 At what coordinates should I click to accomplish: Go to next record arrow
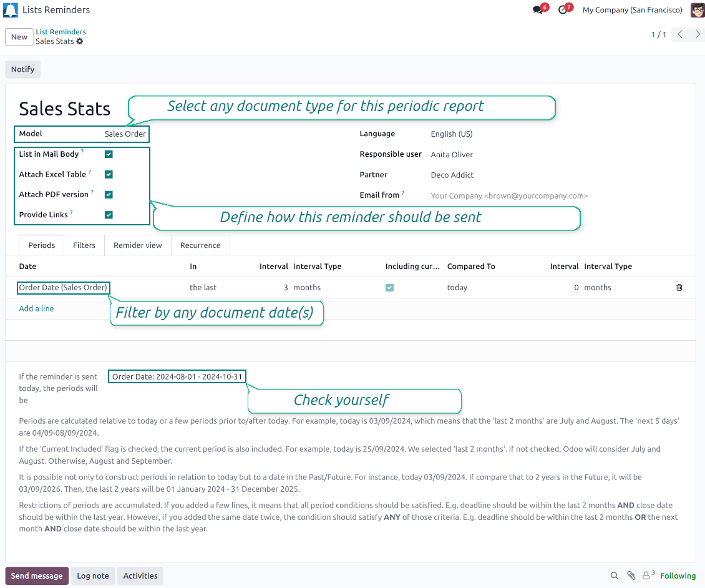click(697, 34)
